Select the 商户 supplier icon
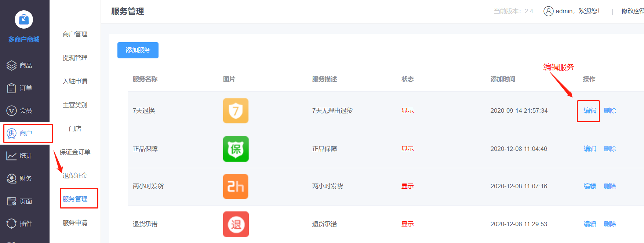The height and width of the screenshot is (243, 644). pos(11,133)
